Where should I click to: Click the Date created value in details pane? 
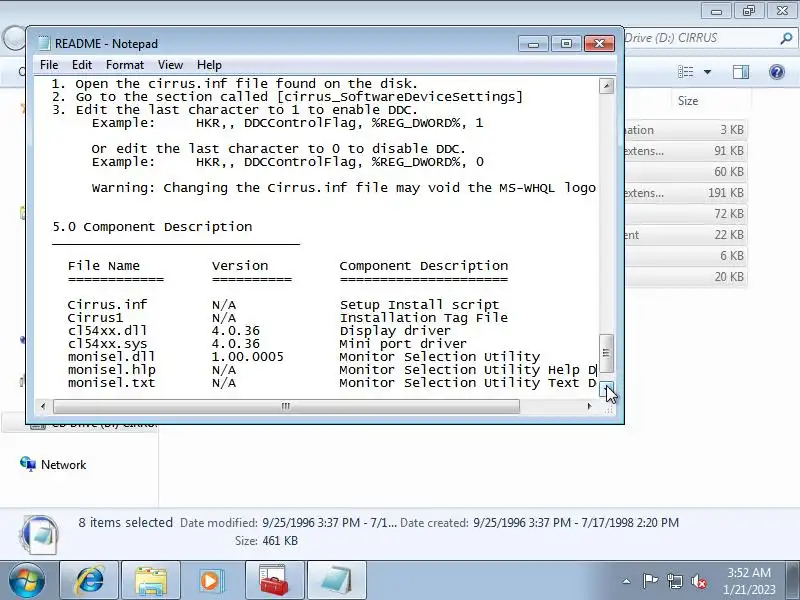(576, 523)
